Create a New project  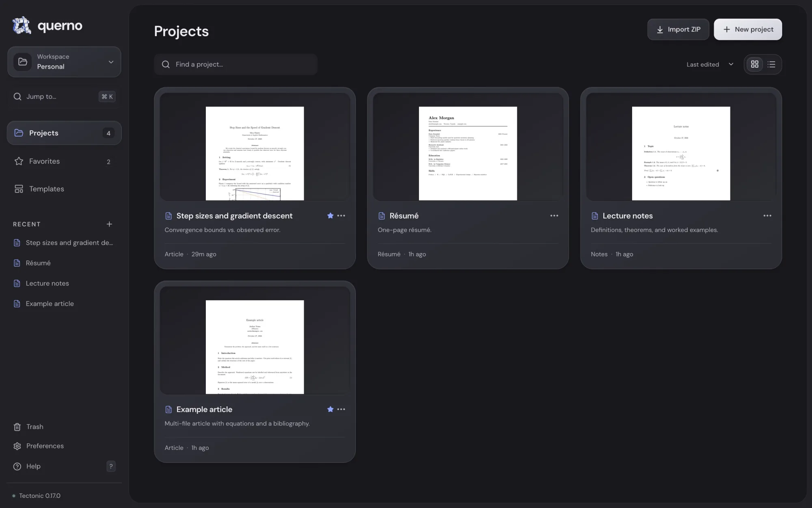748,29
